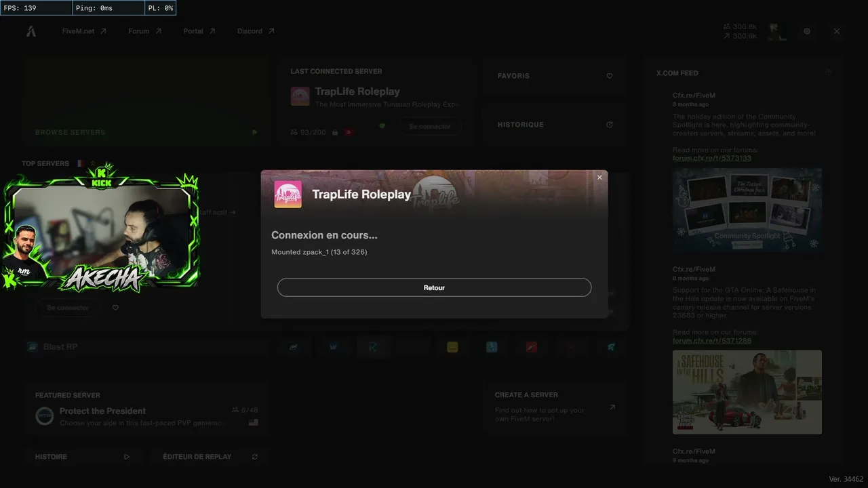Click the heart icon next to Favoris
The height and width of the screenshot is (488, 868).
(610, 76)
